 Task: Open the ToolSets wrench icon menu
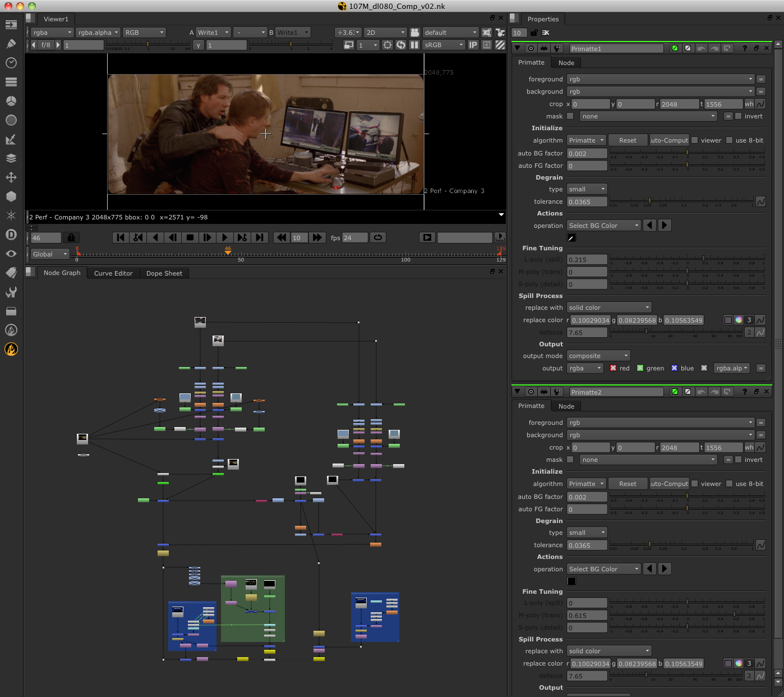pyautogui.click(x=11, y=292)
